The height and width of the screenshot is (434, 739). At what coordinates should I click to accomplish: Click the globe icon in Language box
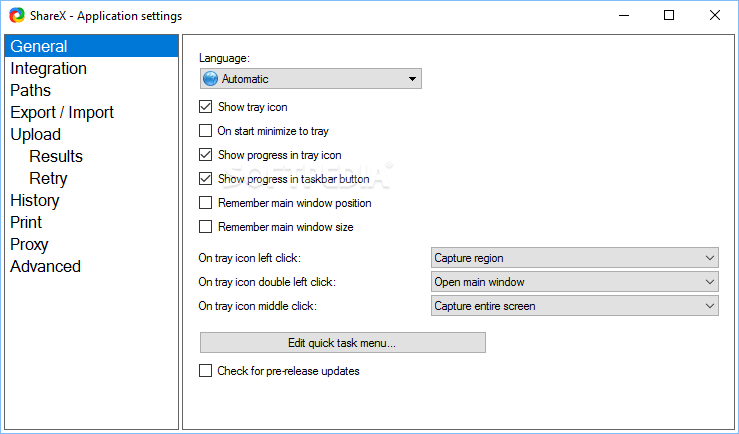click(x=210, y=79)
